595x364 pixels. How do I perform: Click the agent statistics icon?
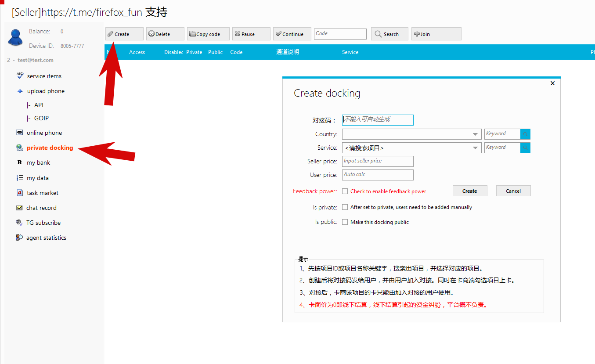[x=19, y=238]
